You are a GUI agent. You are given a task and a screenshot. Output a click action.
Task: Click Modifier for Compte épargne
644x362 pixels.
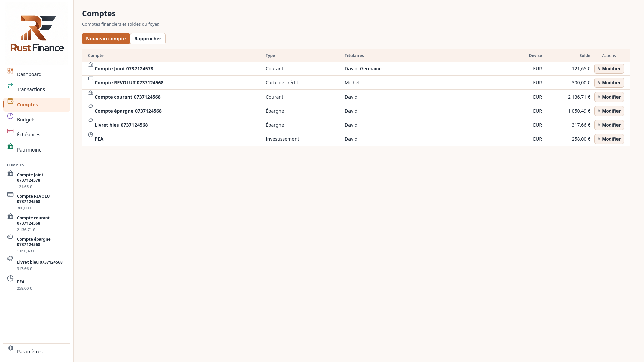(x=609, y=111)
